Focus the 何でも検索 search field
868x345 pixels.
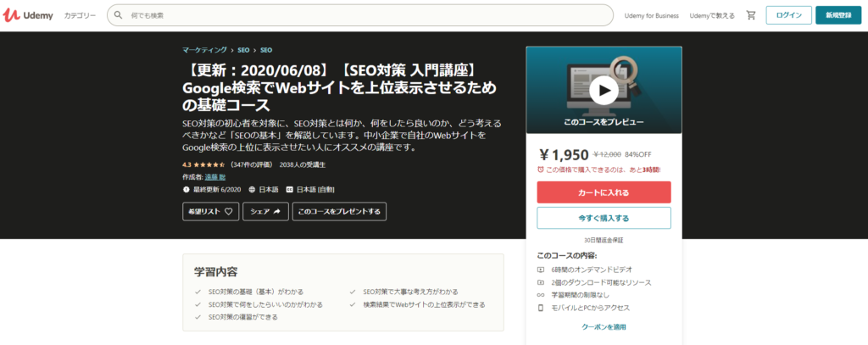click(359, 15)
